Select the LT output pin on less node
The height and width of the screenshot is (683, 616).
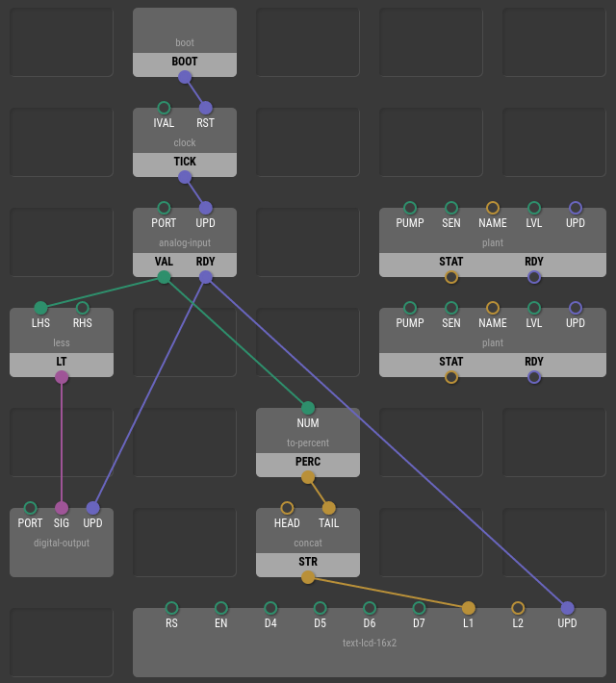[62, 377]
